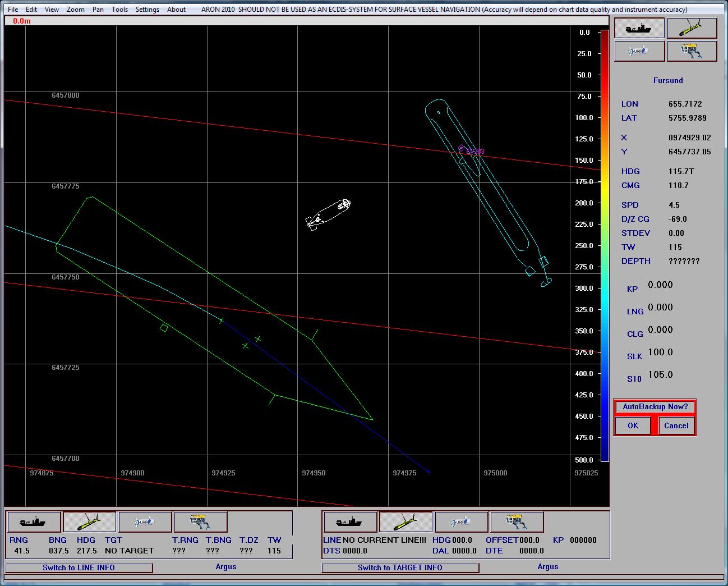
Task: Click the D/Z CG value -69.0
Action: [678, 219]
